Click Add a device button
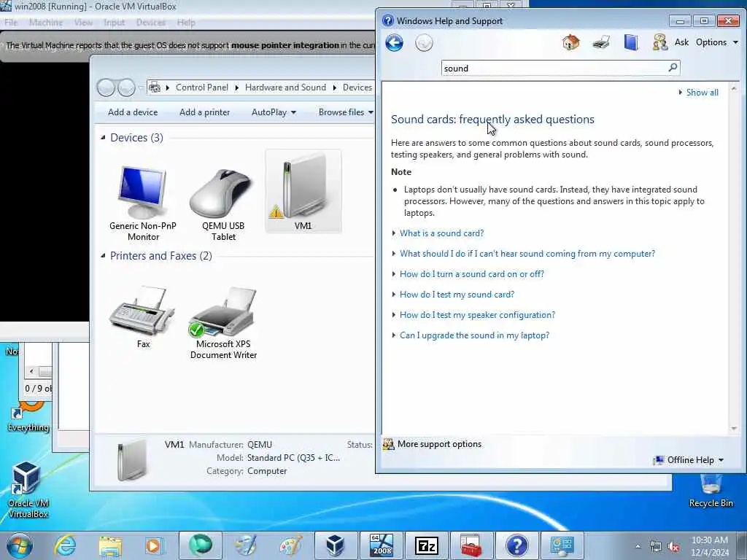Screen dimensions: 747x560 133,112
